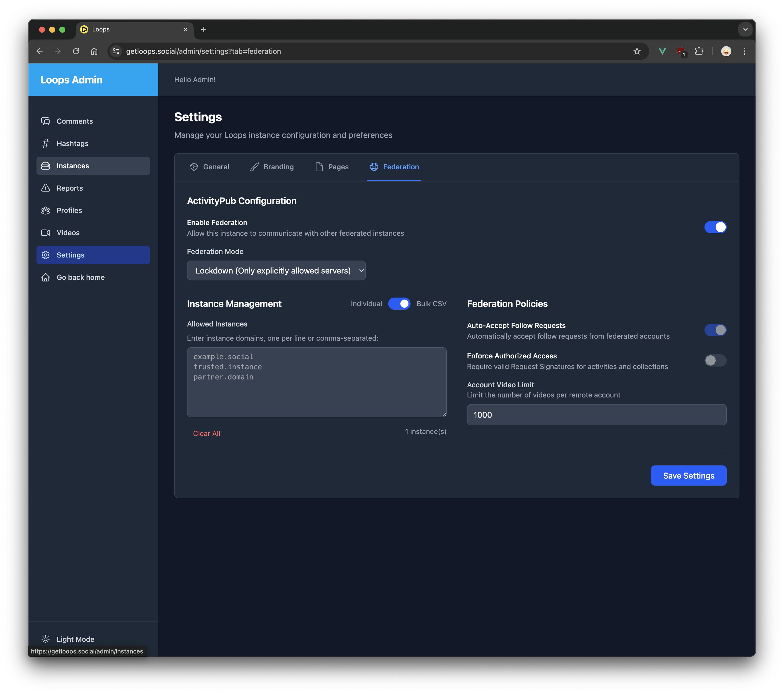Click the Reports warning triangle icon
Image resolution: width=784 pixels, height=694 pixels.
(x=46, y=188)
